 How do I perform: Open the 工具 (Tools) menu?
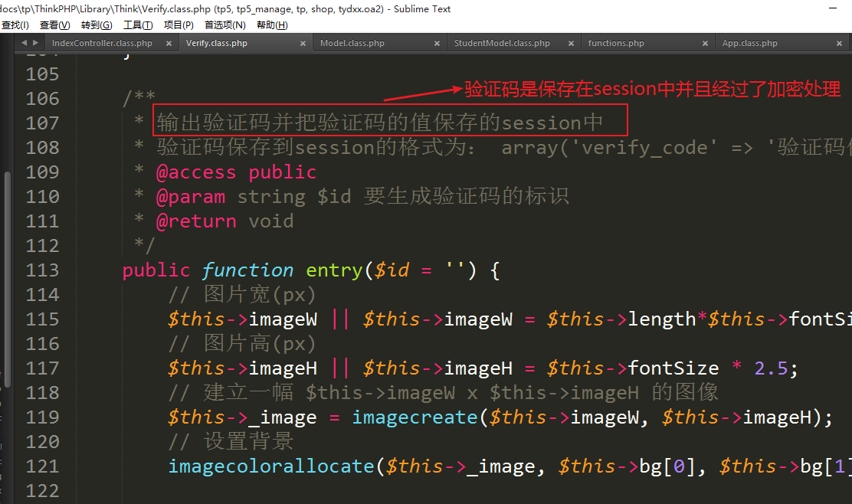click(x=138, y=25)
